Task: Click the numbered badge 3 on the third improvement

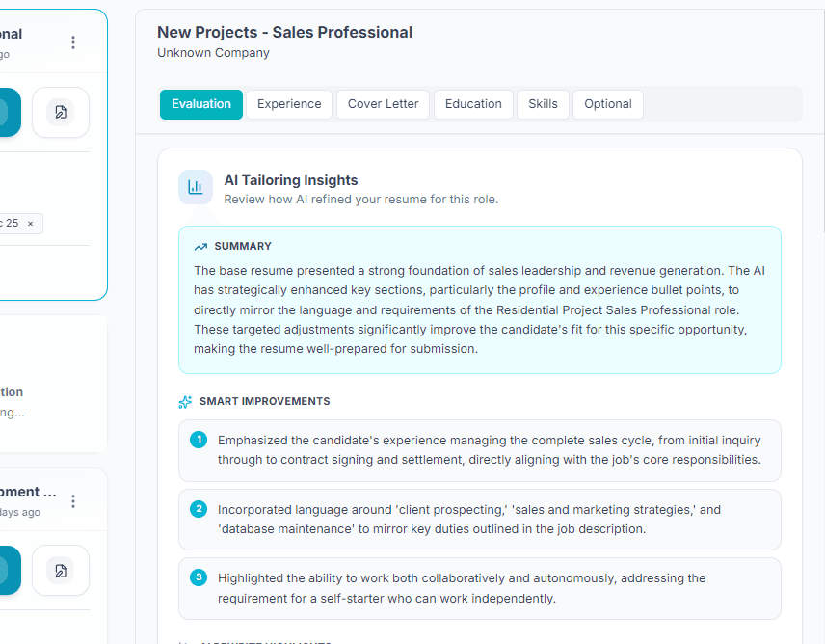Action: [x=199, y=577]
